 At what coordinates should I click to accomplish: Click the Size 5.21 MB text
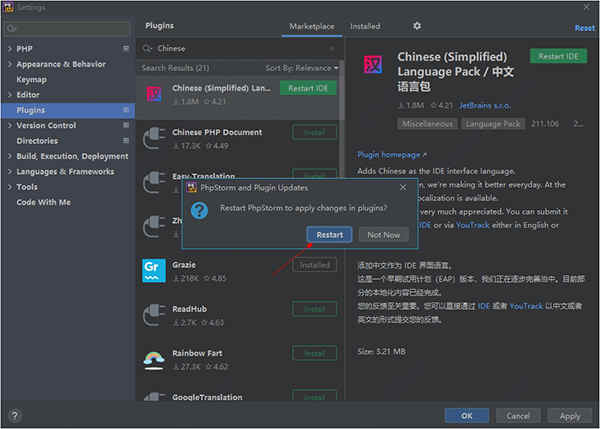pos(382,351)
